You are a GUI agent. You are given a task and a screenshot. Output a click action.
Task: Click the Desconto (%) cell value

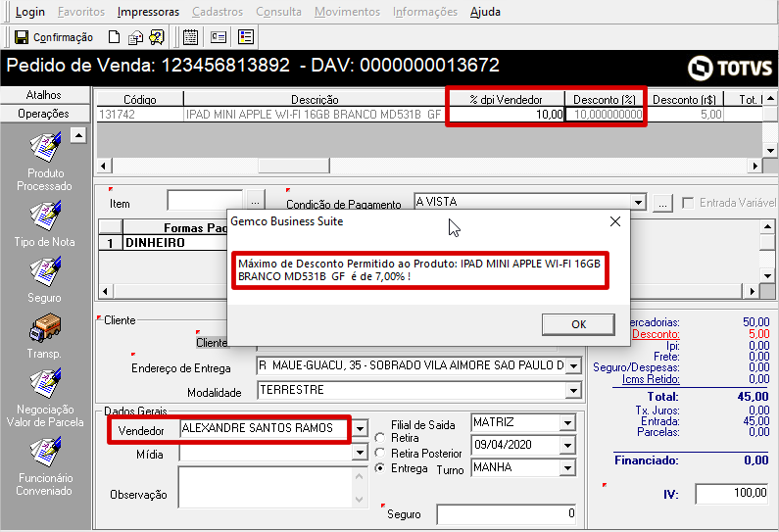[x=605, y=115]
